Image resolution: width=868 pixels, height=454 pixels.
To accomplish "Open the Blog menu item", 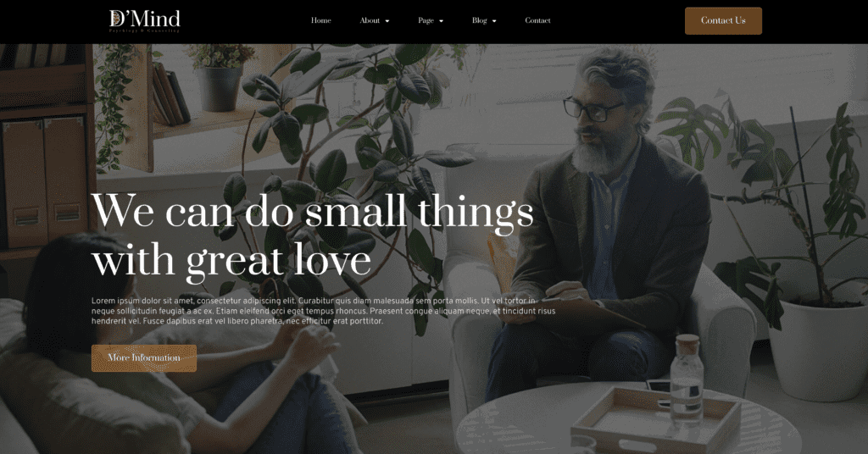I will tap(480, 20).
